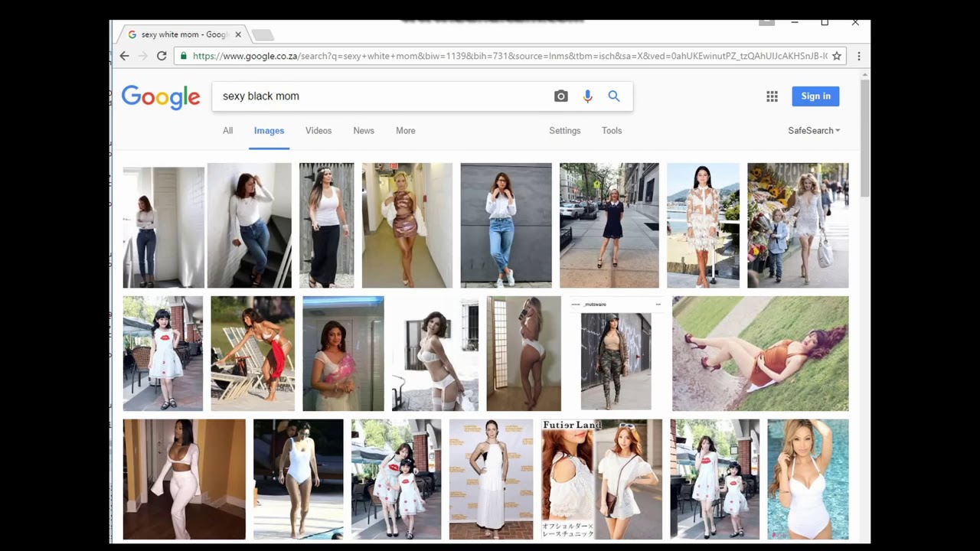Screen dimensions: 980x551
Task: Open the Settings link
Action: 565,131
